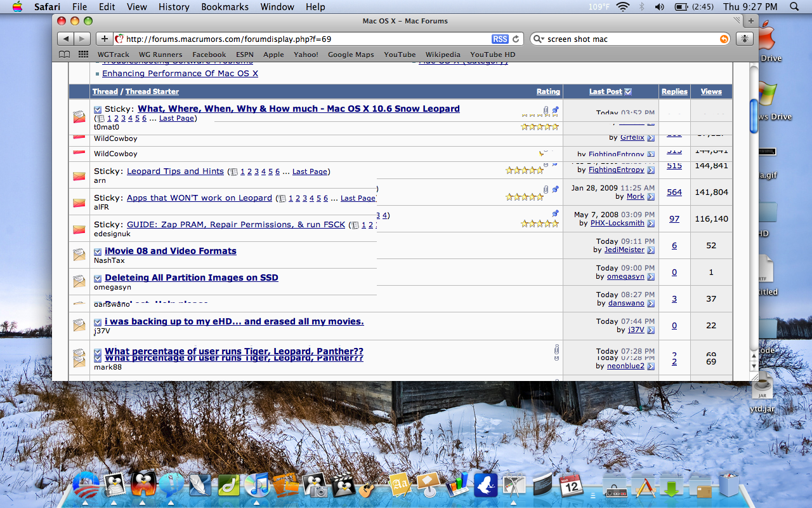Launch Dreamweaver from the Dock
812x508 pixels.
point(229,486)
